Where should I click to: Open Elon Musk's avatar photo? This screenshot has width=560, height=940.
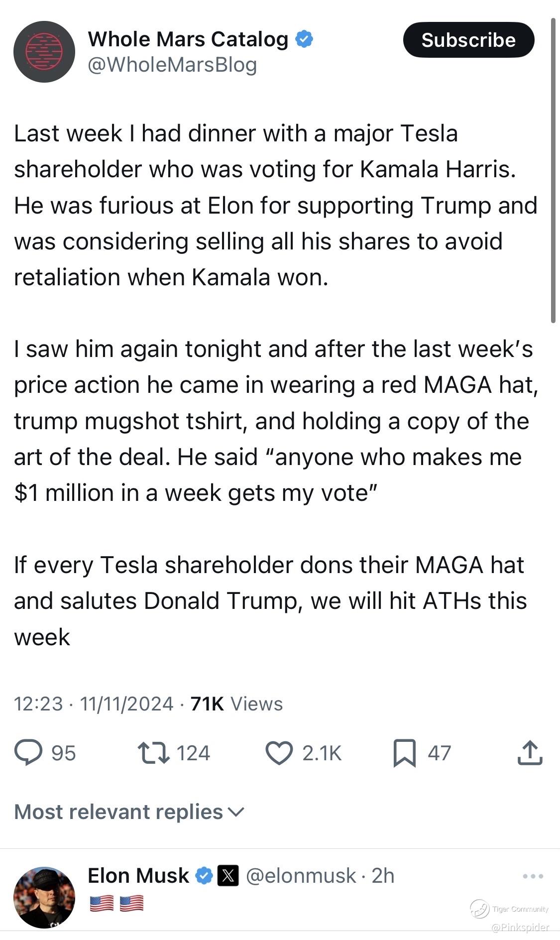pos(44,897)
